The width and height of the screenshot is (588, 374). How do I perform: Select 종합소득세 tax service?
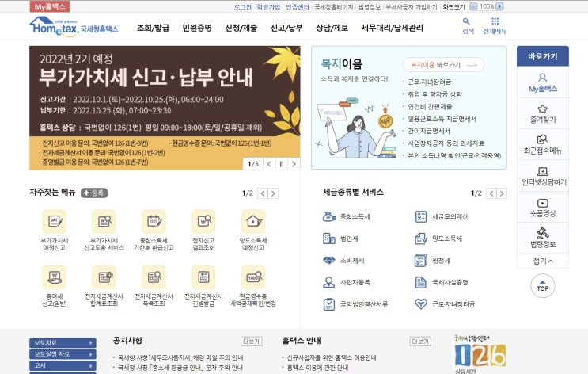tap(347, 216)
